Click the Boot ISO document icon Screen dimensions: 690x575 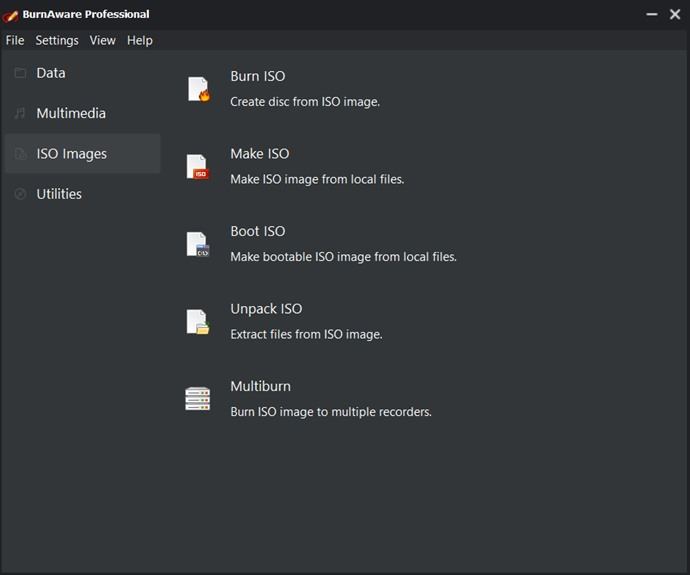(x=198, y=244)
